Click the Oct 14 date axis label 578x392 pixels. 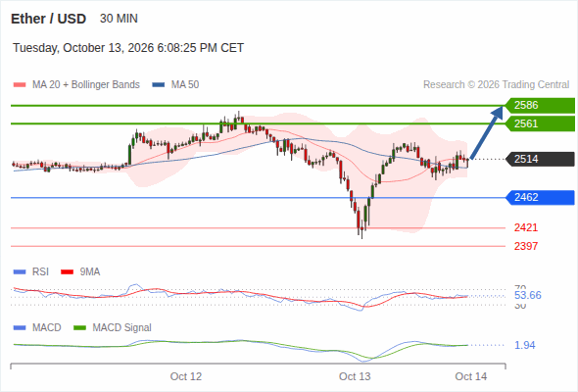pyautogui.click(x=471, y=377)
